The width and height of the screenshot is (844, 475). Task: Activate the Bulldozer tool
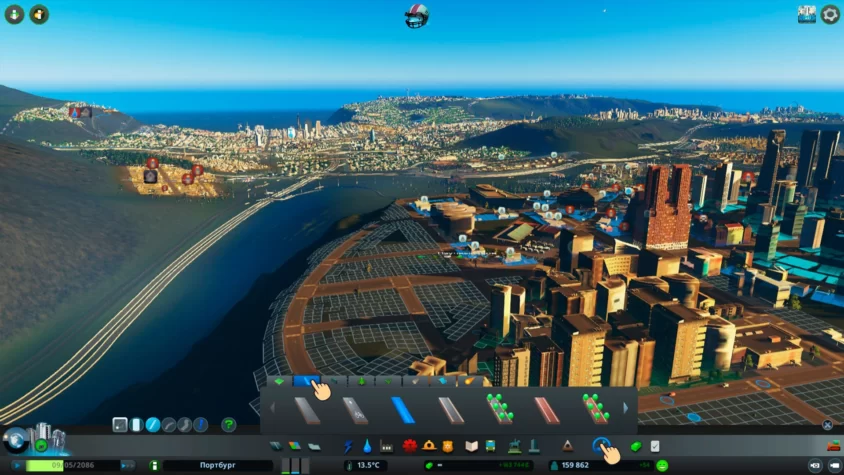click(x=833, y=446)
